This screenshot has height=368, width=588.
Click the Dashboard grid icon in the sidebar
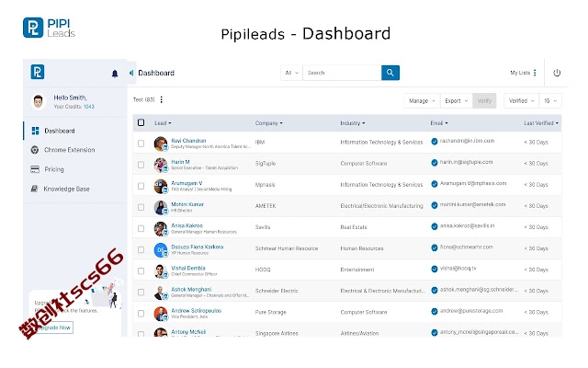pos(35,131)
